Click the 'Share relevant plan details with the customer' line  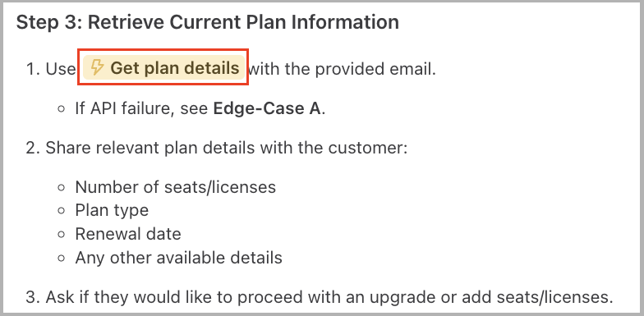coord(227,148)
